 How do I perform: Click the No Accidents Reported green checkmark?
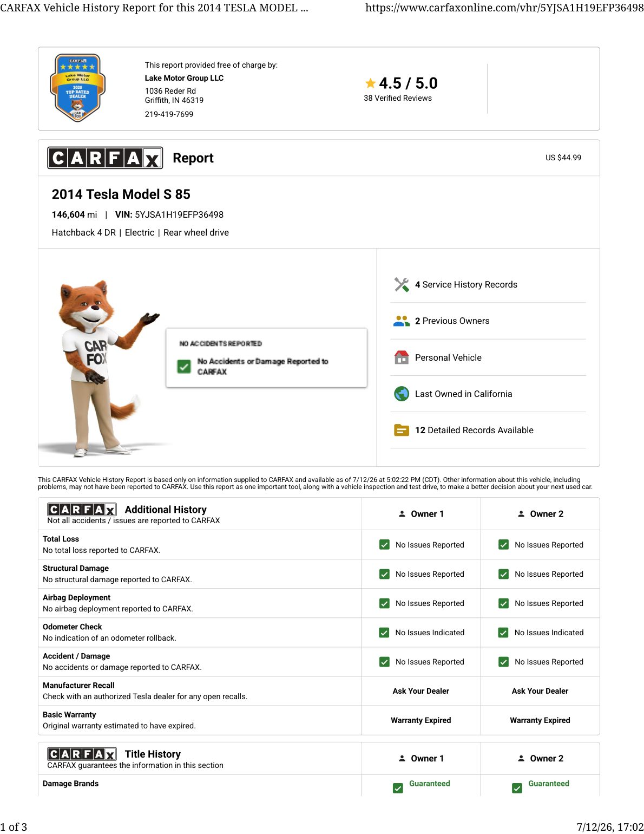(x=184, y=367)
